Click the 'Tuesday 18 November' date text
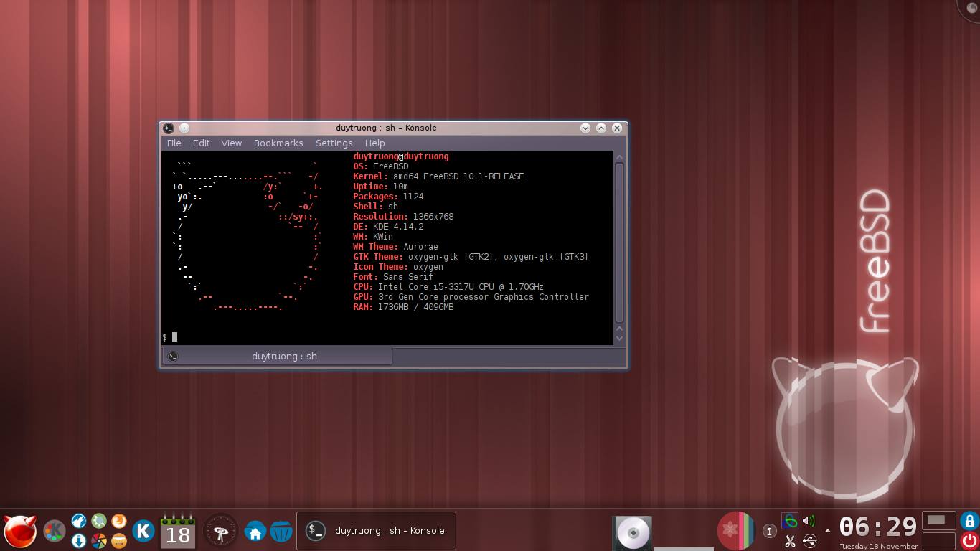 [879, 546]
